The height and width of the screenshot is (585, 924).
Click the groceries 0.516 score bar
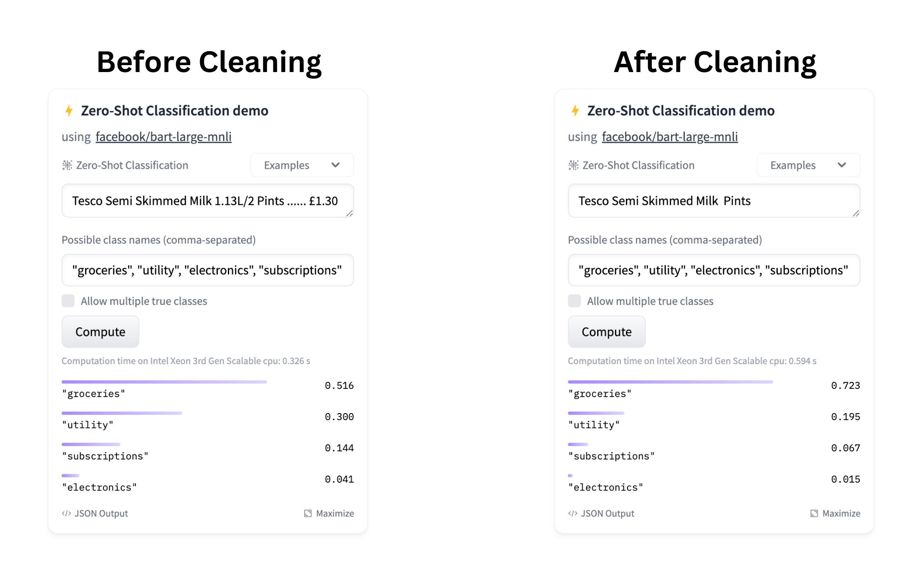point(164,382)
